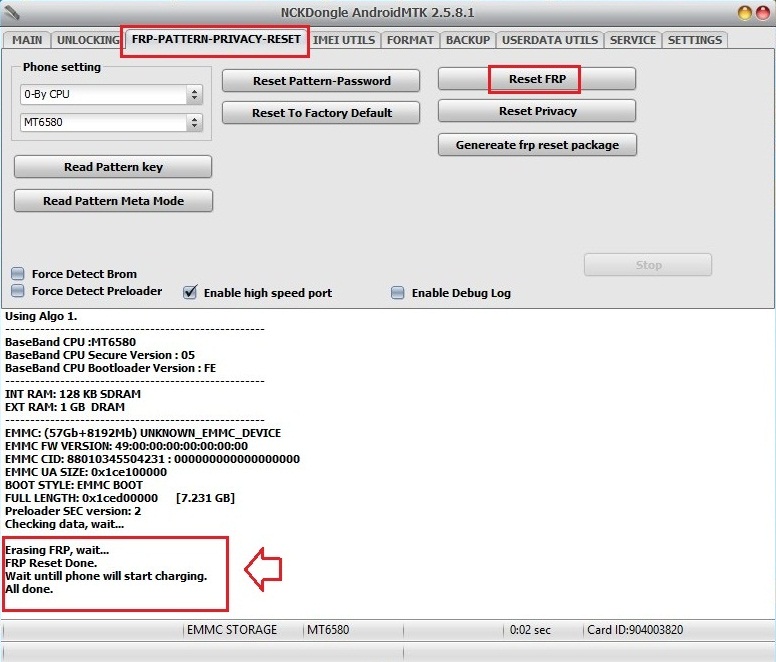Image resolution: width=776 pixels, height=662 pixels.
Task: Click the Reset Privacy button
Action: pos(537,111)
